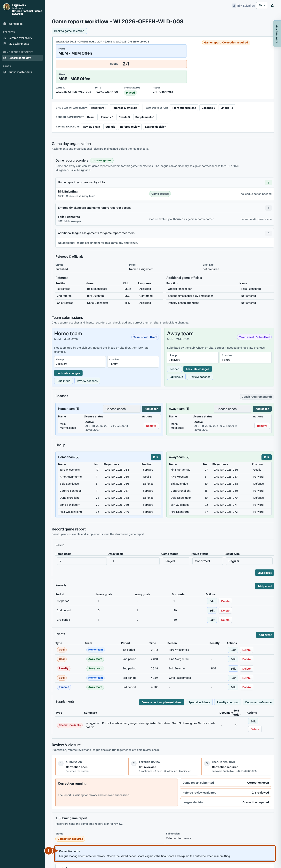Edit the Penalty event of Birk Eulenflug
281x868 pixels.
233,668
